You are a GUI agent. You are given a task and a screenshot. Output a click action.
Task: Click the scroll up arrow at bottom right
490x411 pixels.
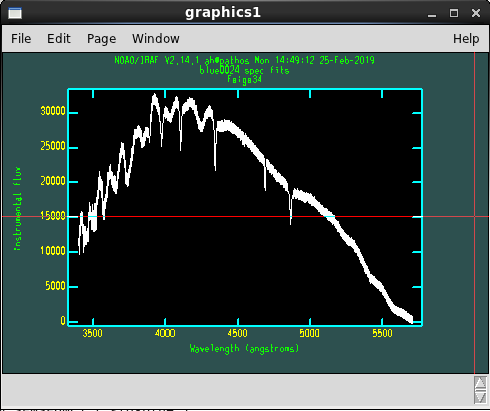(x=480, y=383)
